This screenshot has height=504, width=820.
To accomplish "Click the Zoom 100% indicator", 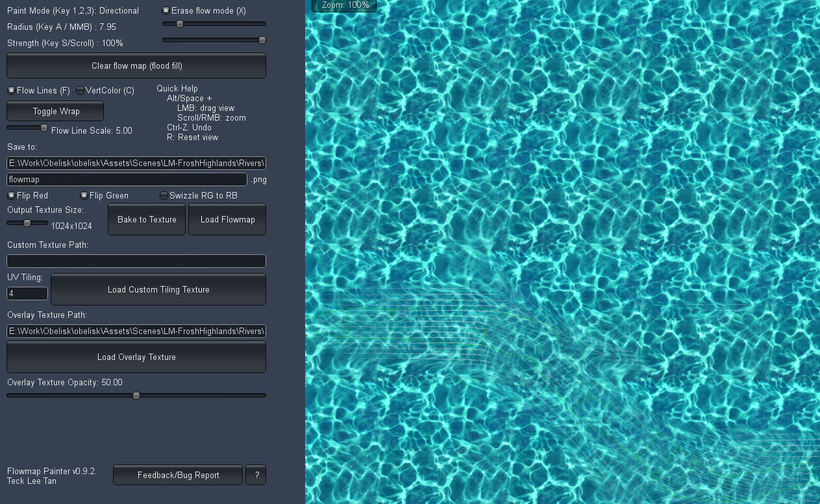I will 343,6.
